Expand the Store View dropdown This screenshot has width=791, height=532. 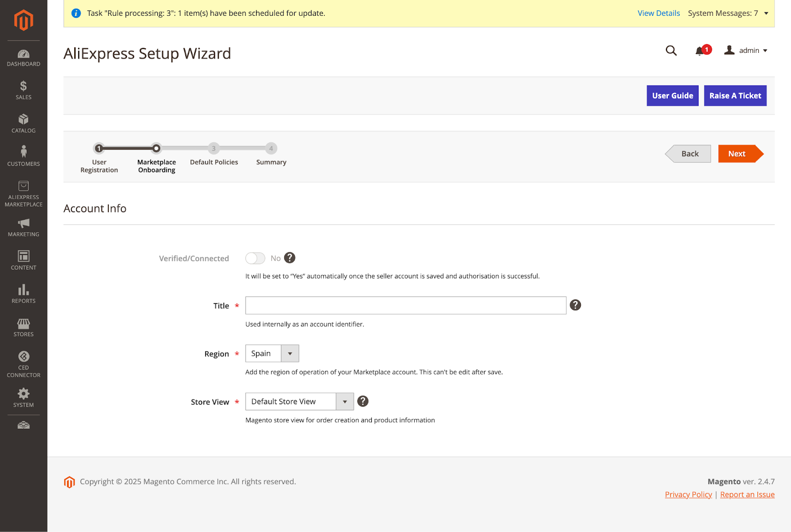pos(299,402)
